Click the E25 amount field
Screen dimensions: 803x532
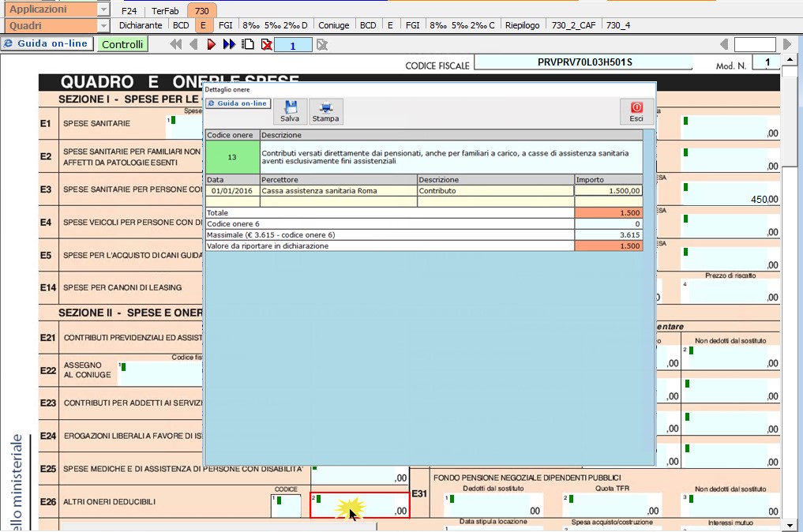click(x=359, y=474)
